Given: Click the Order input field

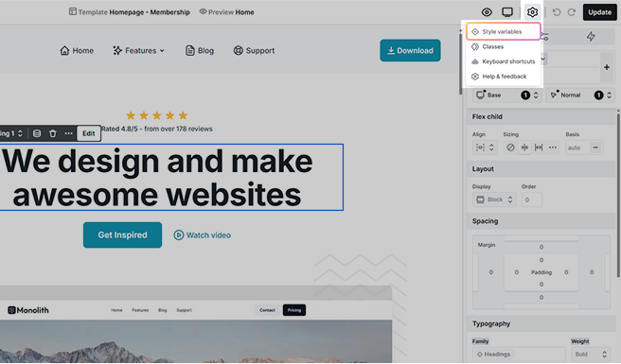Looking at the screenshot, I should (531, 199).
